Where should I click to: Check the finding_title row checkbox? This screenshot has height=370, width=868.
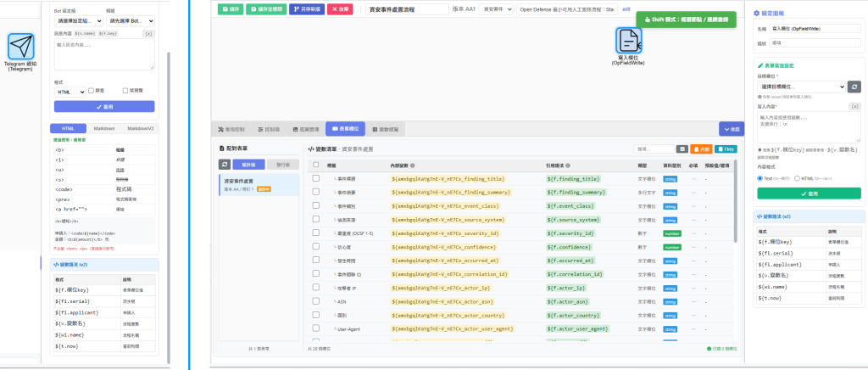click(x=315, y=178)
